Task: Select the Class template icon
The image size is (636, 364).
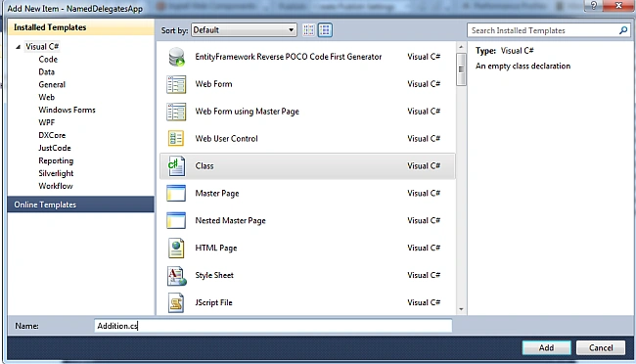Action: point(176,166)
